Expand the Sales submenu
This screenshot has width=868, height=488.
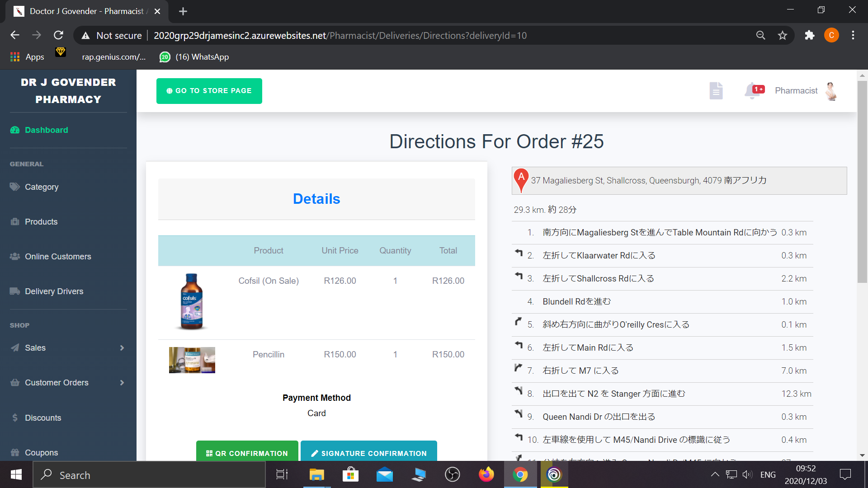point(68,347)
